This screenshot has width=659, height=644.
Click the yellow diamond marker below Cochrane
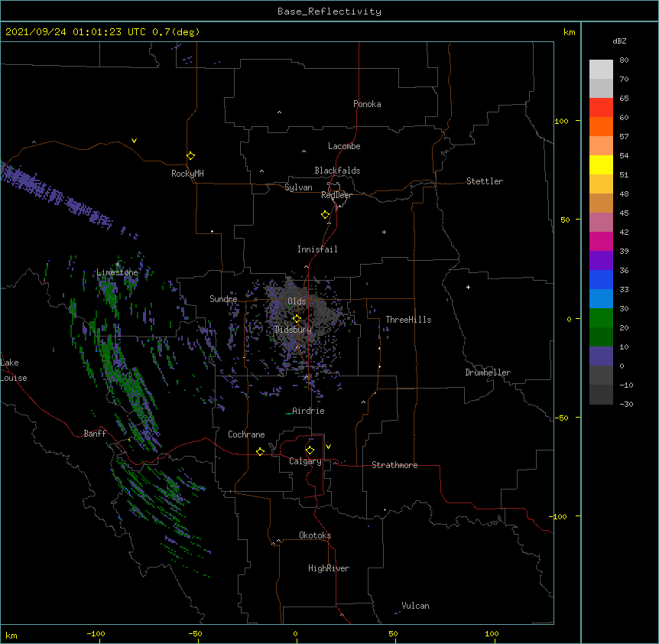[260, 451]
